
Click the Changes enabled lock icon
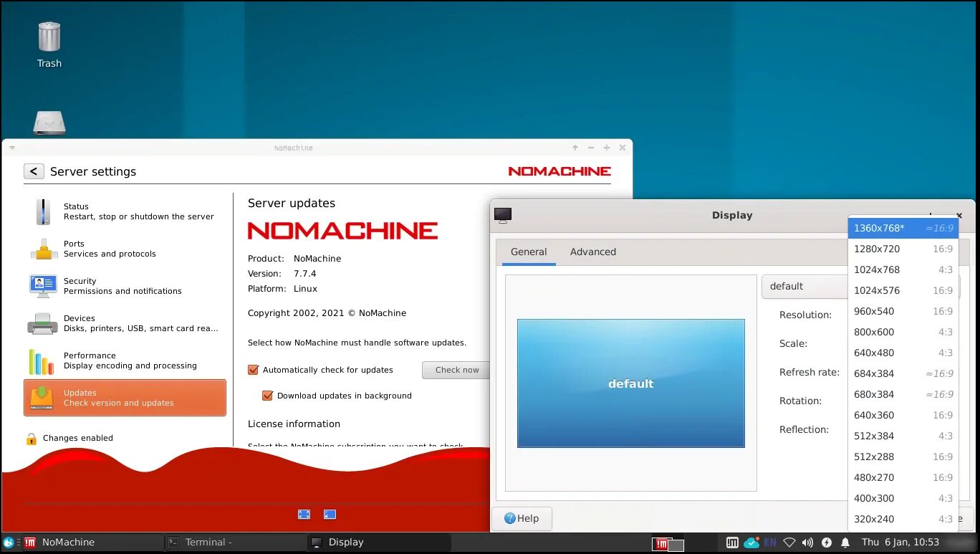(32, 438)
